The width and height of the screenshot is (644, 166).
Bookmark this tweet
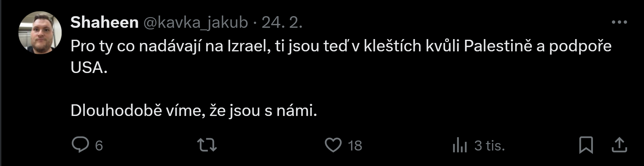pos(586,145)
